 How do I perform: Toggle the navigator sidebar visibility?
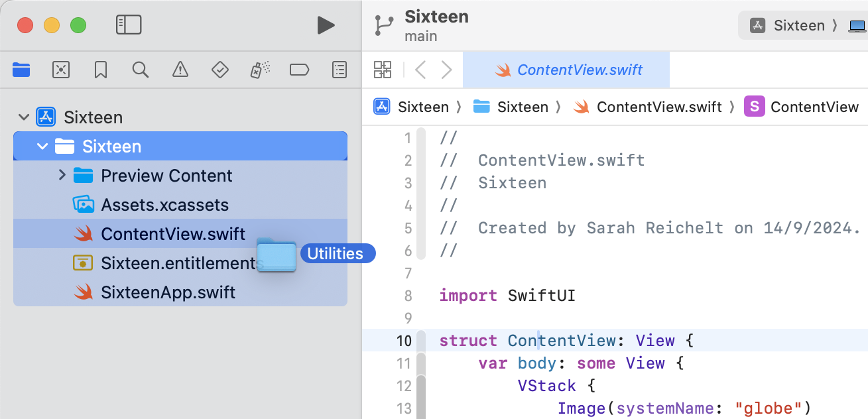(x=129, y=25)
